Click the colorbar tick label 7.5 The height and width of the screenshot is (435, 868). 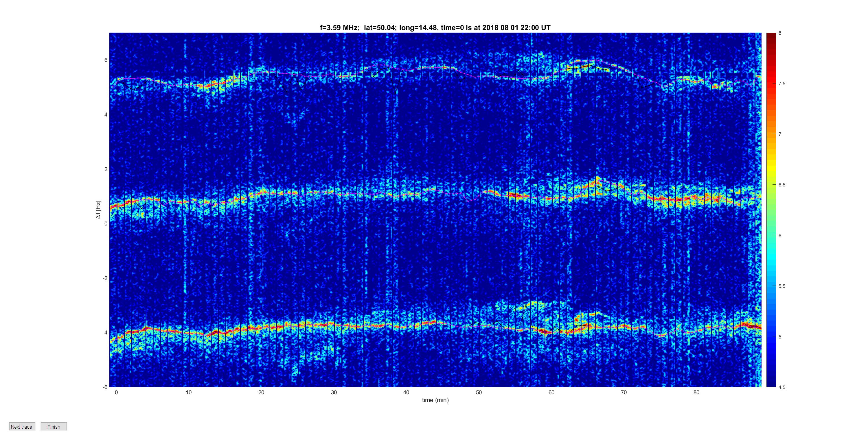(x=782, y=84)
